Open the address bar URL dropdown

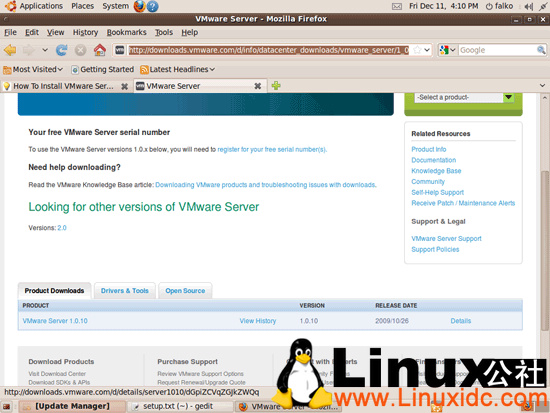(427, 50)
